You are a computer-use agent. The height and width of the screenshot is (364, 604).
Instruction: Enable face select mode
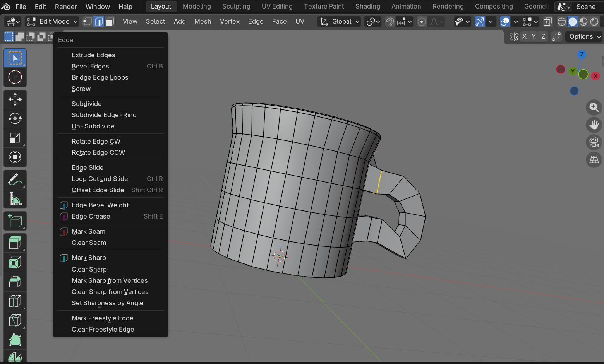[x=110, y=22]
